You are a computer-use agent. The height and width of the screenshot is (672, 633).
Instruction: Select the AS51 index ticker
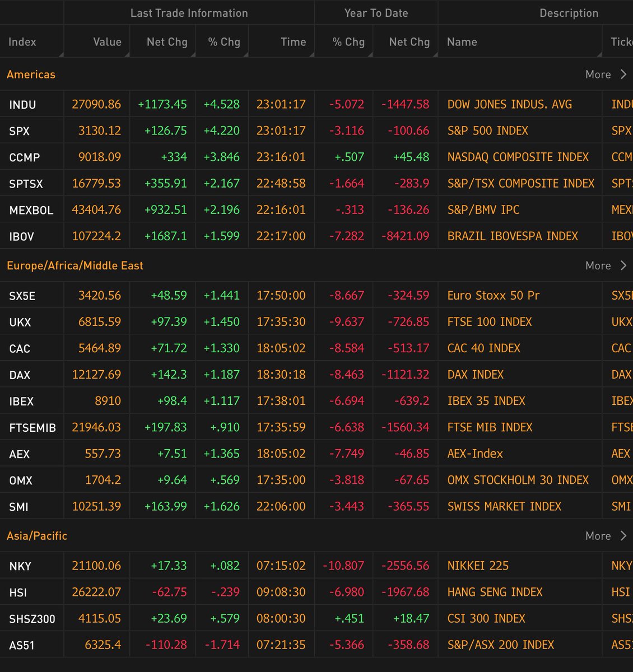(22, 645)
